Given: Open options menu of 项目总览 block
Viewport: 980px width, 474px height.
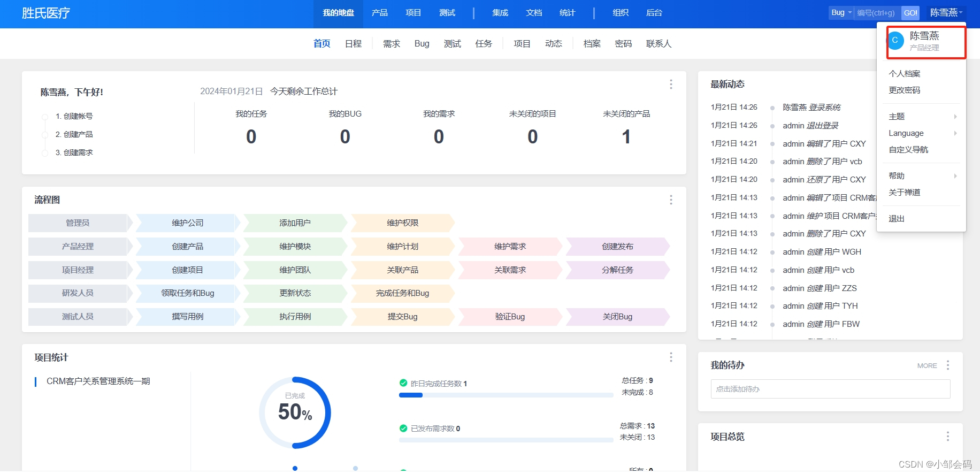Looking at the screenshot, I should pos(947,437).
